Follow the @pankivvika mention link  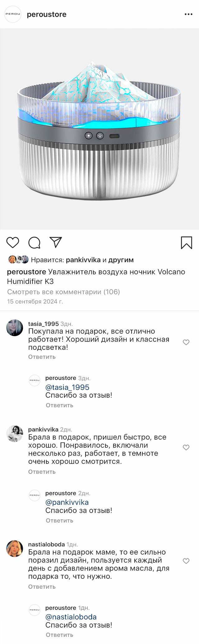click(67, 502)
